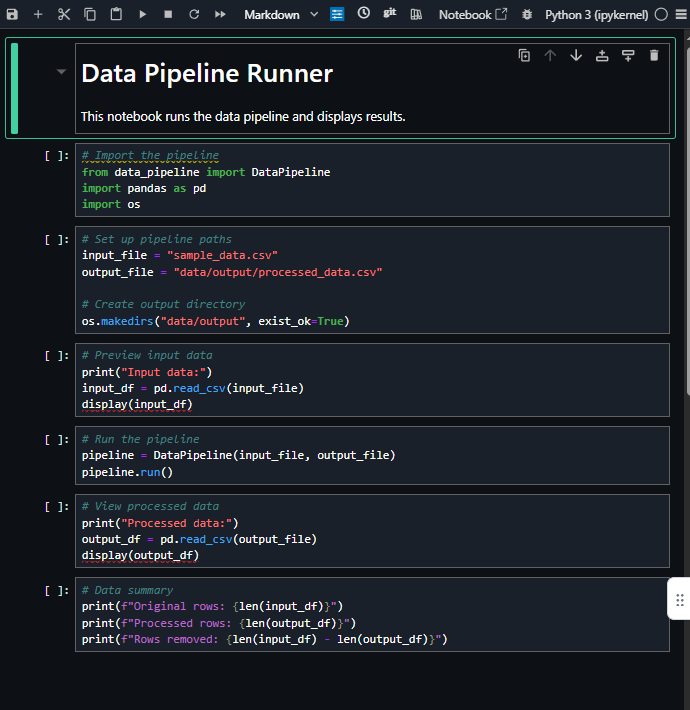Screen dimensions: 690x710
Task: Click the green collapser bar of heading cell
Action: (14, 88)
